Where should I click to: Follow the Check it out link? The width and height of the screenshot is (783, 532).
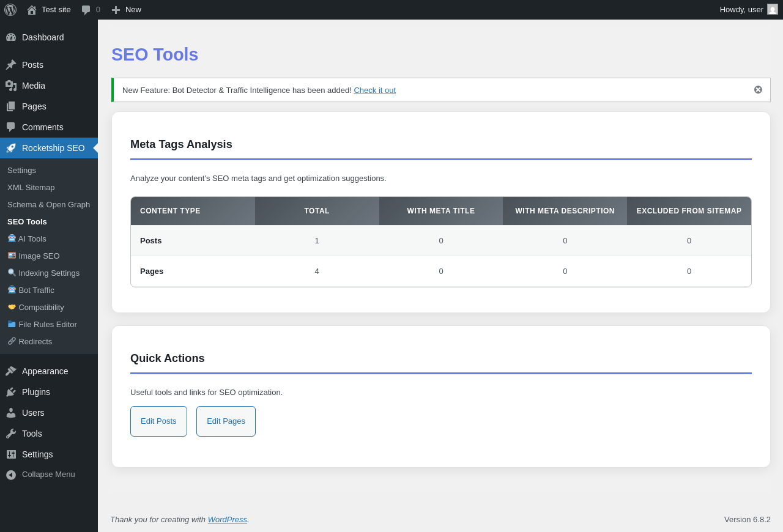tap(374, 91)
